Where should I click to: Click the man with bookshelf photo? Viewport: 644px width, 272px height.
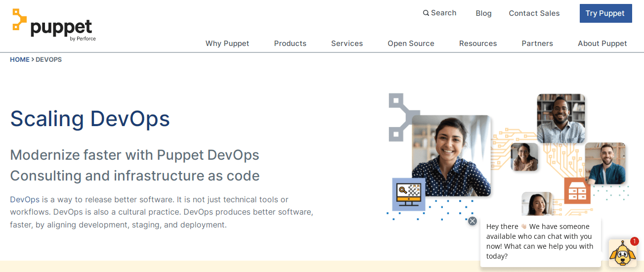[x=561, y=119]
